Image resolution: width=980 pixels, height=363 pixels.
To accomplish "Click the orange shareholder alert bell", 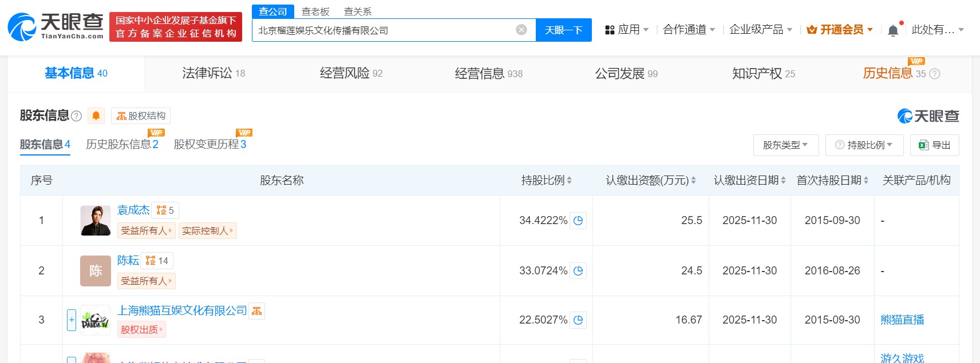I will point(96,116).
